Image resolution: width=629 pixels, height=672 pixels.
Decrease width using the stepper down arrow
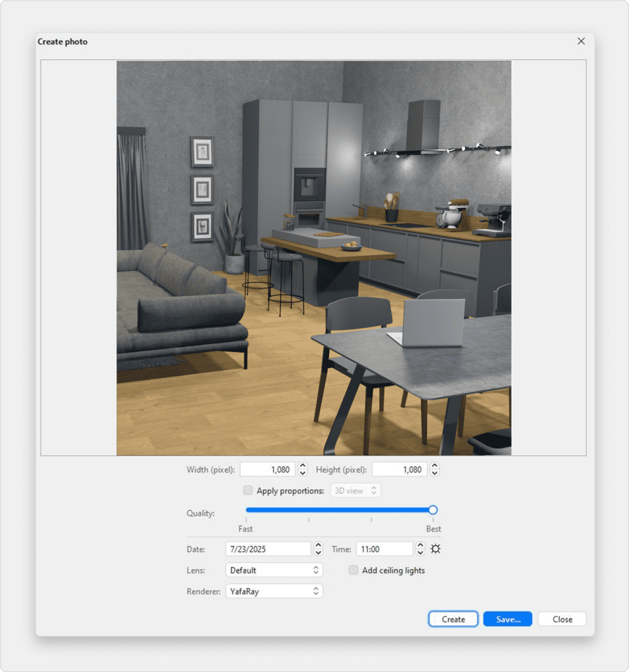click(302, 473)
